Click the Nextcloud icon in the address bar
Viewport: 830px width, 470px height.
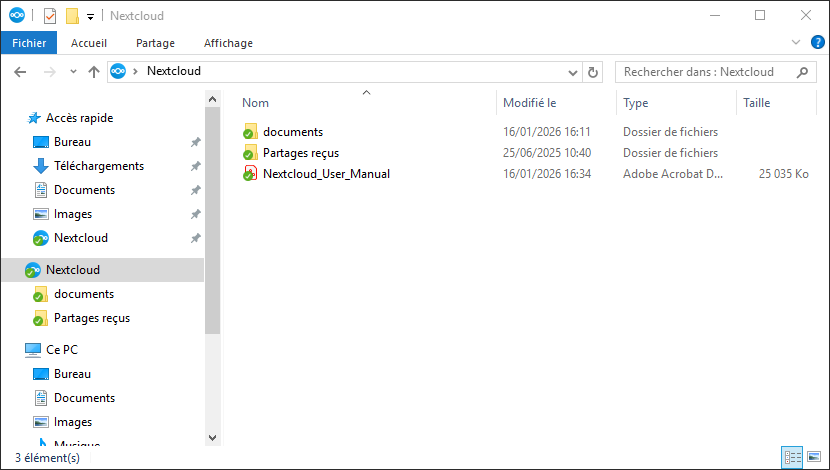point(118,71)
